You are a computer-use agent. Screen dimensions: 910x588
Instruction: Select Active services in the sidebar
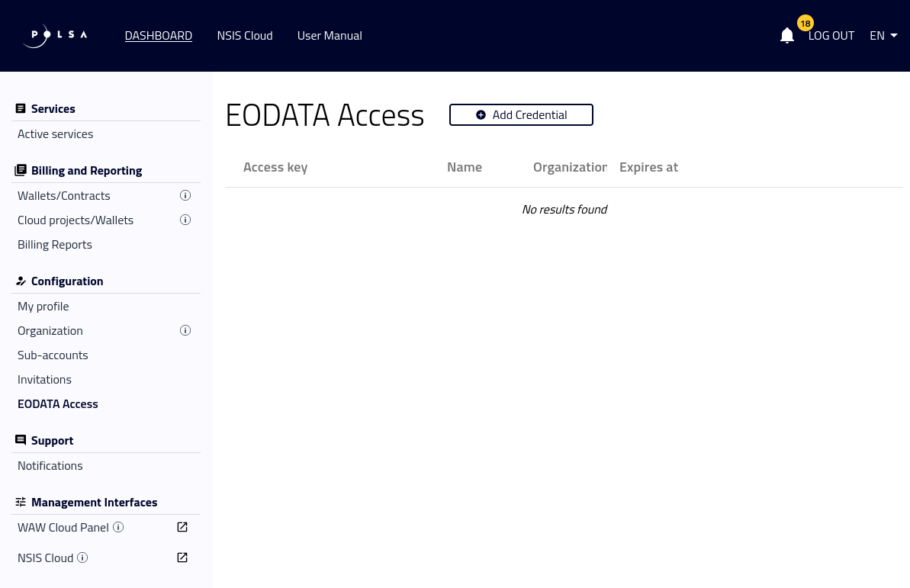tap(55, 133)
